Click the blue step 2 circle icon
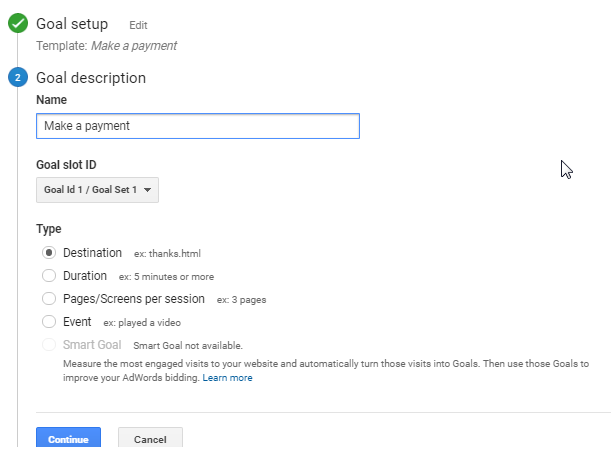This screenshot has width=611, height=449. (x=18, y=78)
